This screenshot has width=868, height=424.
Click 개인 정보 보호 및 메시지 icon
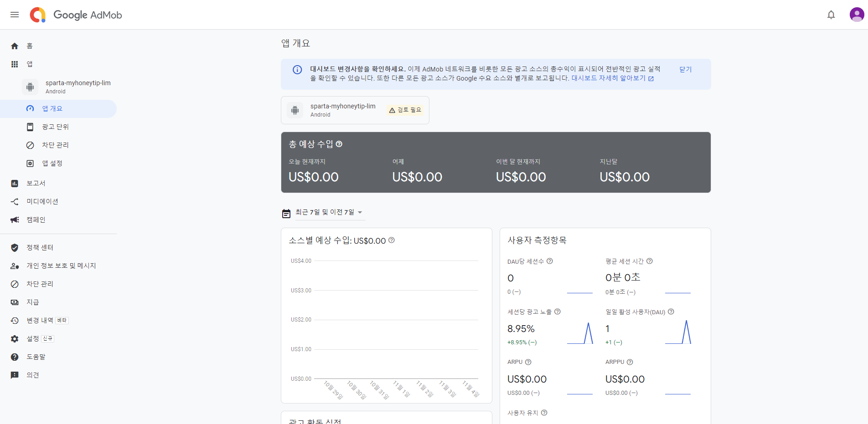click(x=15, y=266)
